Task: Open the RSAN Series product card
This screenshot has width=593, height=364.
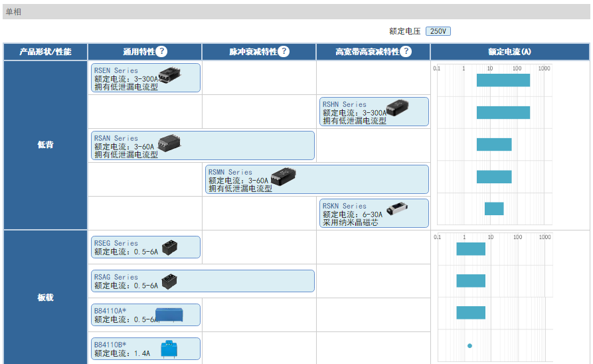Action: click(203, 145)
